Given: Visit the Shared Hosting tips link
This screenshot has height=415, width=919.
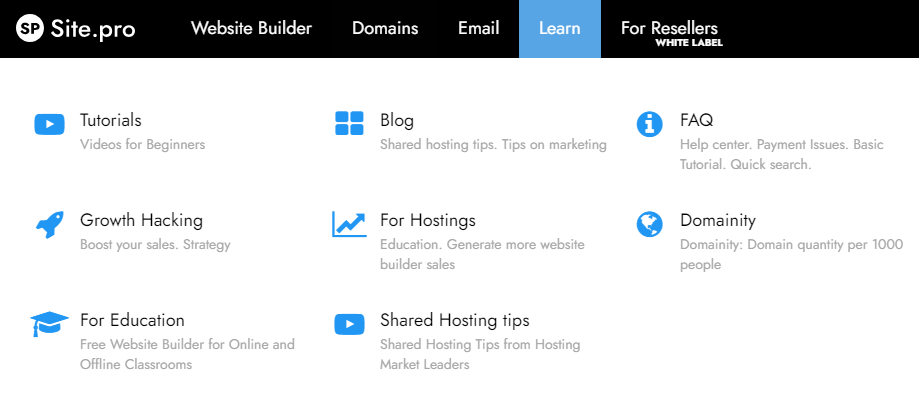Looking at the screenshot, I should [x=454, y=320].
